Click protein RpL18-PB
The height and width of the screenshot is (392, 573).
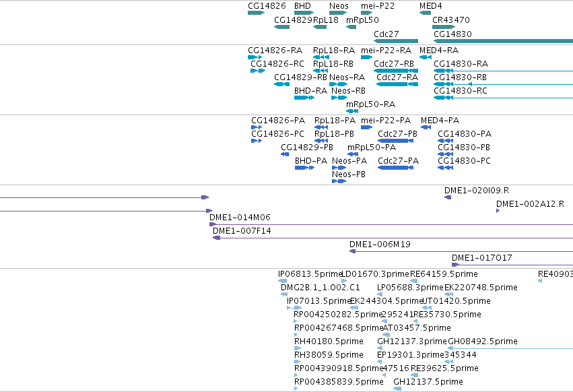point(321,141)
